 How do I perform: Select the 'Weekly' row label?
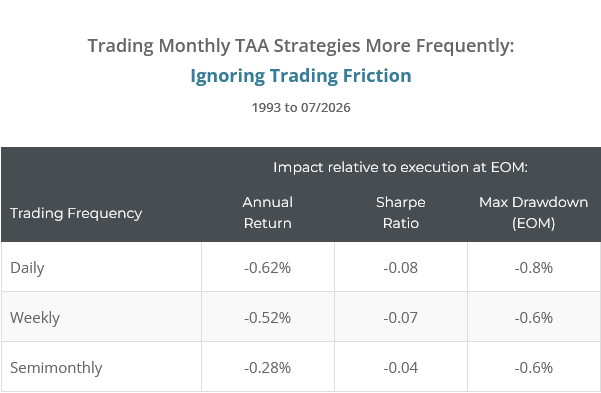pyautogui.click(x=35, y=318)
